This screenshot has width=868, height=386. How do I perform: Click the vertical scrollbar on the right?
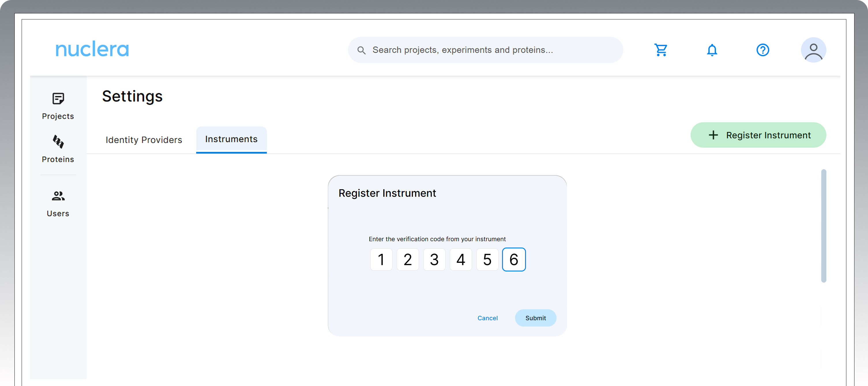[824, 226]
